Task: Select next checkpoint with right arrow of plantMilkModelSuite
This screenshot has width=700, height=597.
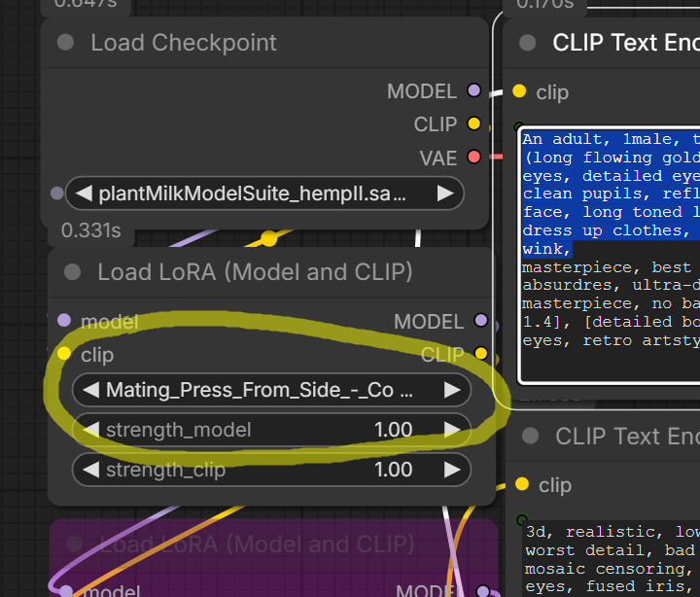Action: point(445,193)
